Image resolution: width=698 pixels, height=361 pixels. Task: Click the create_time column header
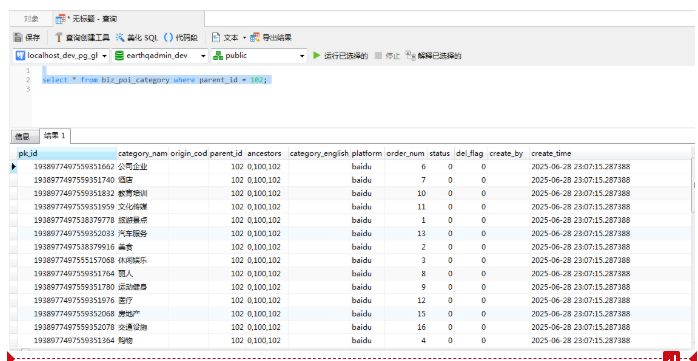610,154
